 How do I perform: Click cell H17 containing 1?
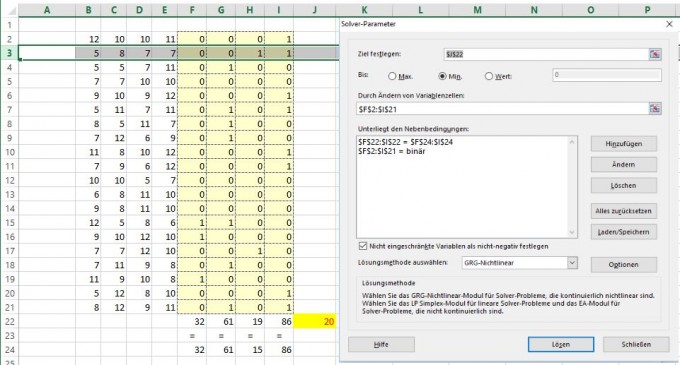point(250,251)
